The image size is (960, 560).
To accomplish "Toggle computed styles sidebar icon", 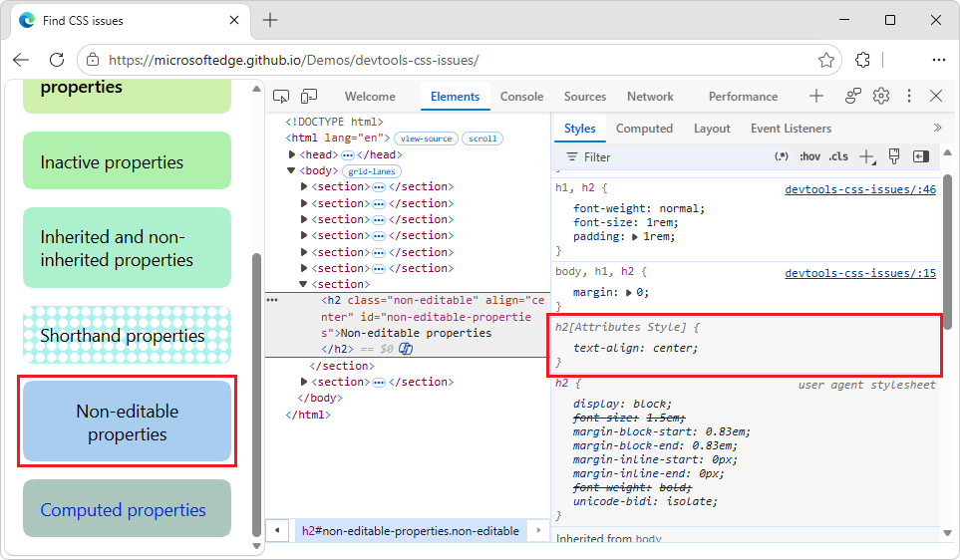I will pyautogui.click(x=921, y=156).
